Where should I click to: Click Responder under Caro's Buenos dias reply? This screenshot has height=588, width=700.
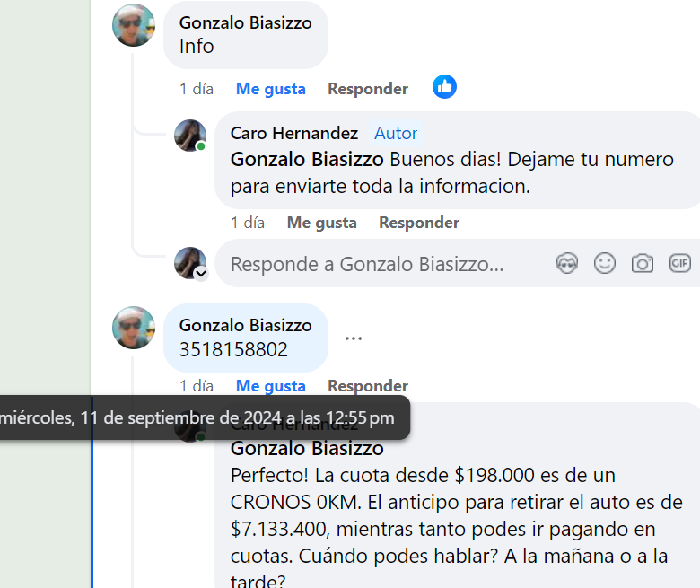click(418, 223)
